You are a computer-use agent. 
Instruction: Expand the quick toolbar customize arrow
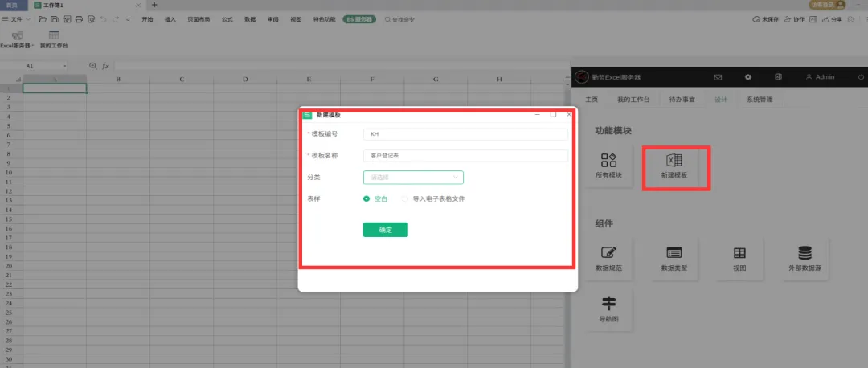pos(128,19)
